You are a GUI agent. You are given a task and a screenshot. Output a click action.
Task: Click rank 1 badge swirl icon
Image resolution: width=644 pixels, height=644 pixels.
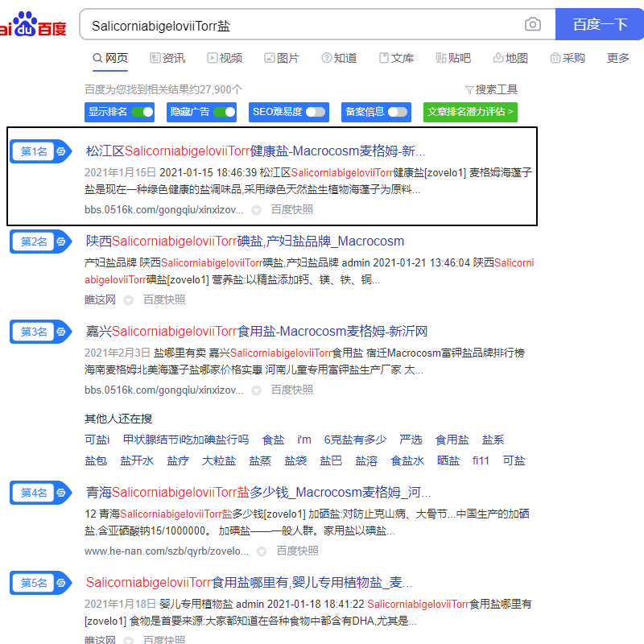click(61, 151)
